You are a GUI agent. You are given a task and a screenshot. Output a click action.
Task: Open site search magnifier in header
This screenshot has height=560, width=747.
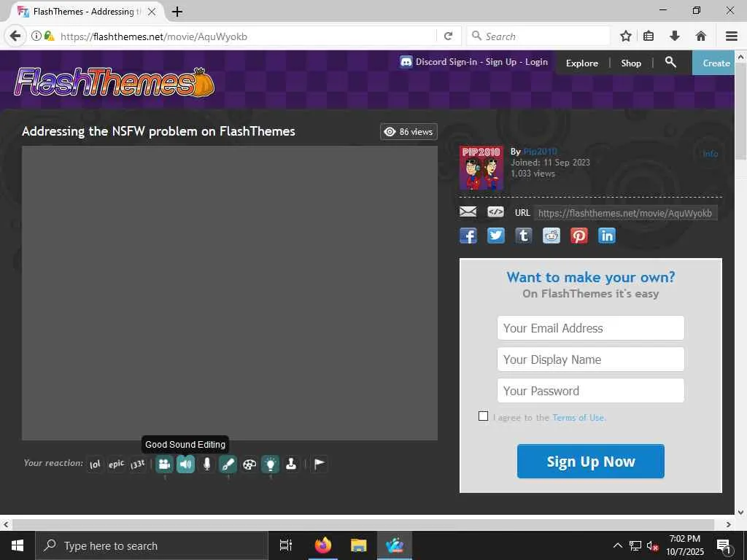670,62
